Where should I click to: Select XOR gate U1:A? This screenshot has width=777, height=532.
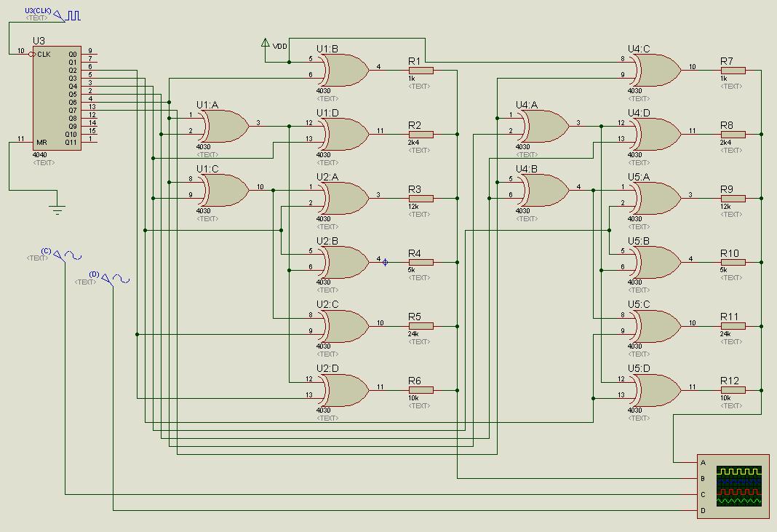[x=225, y=127]
